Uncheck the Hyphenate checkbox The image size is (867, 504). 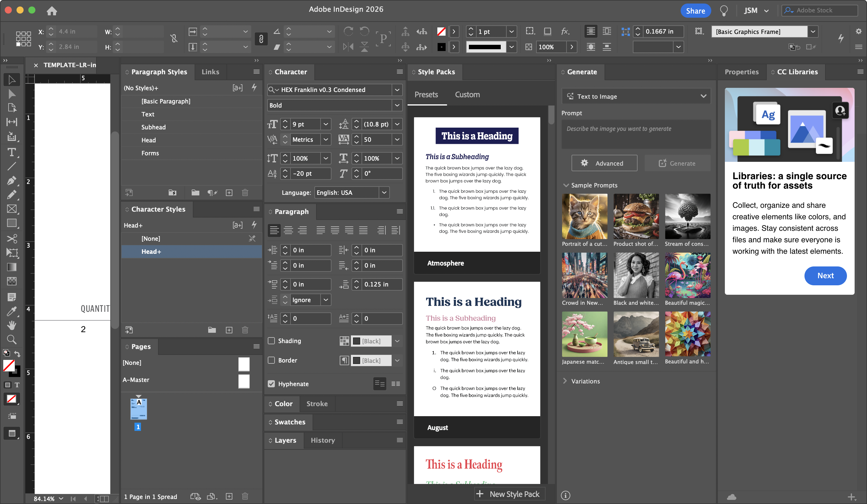[271, 384]
